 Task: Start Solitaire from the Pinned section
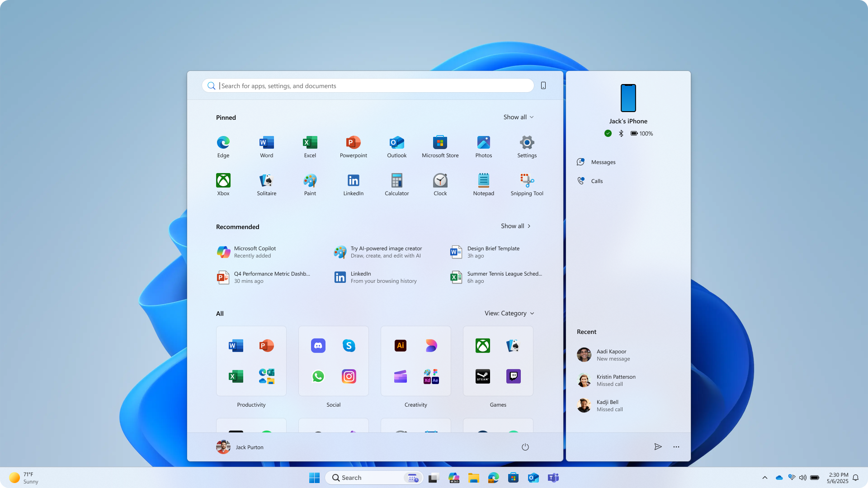tap(266, 184)
